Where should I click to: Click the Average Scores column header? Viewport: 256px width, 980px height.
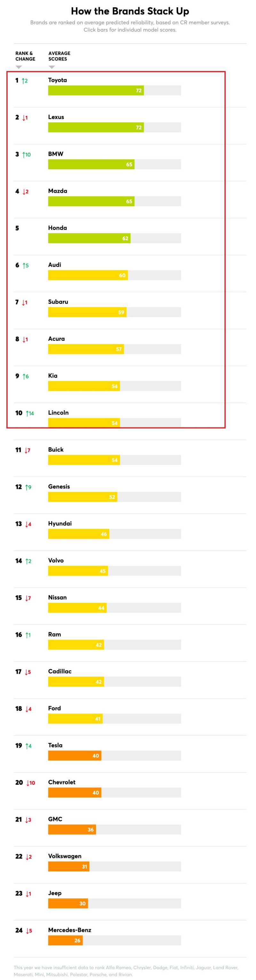(x=59, y=56)
